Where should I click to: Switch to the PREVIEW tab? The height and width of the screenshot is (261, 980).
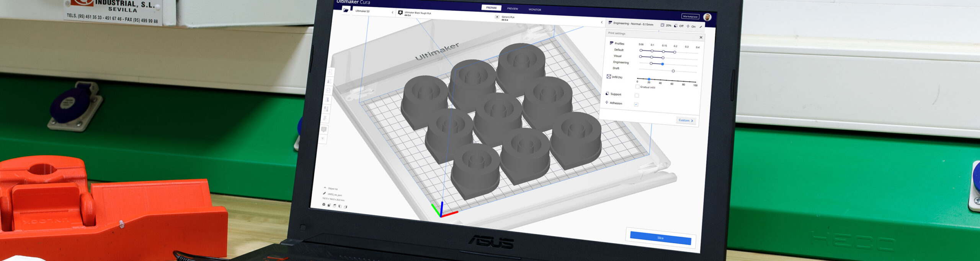coord(513,8)
